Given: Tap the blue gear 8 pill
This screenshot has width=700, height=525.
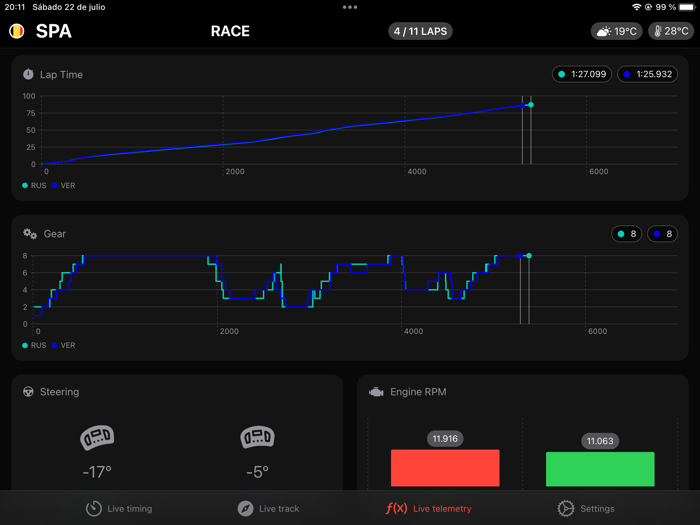Looking at the screenshot, I should [662, 234].
